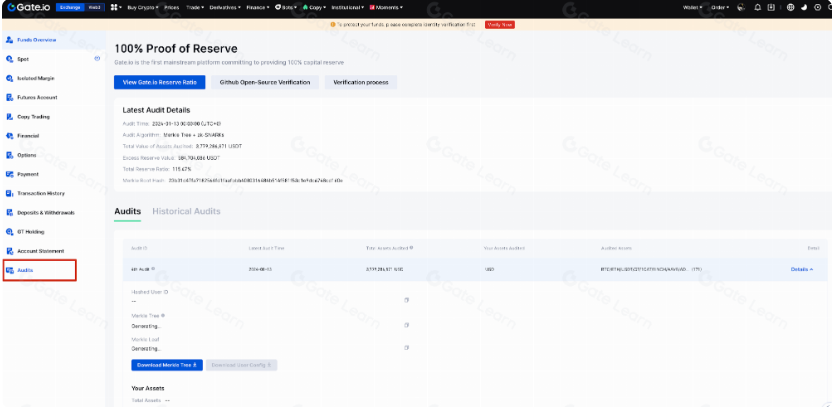
Task: Open the Wallet dropdown menu
Action: click(x=693, y=7)
